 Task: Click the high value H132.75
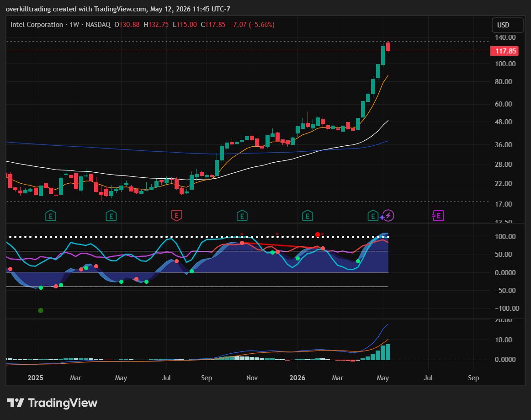[x=156, y=25]
